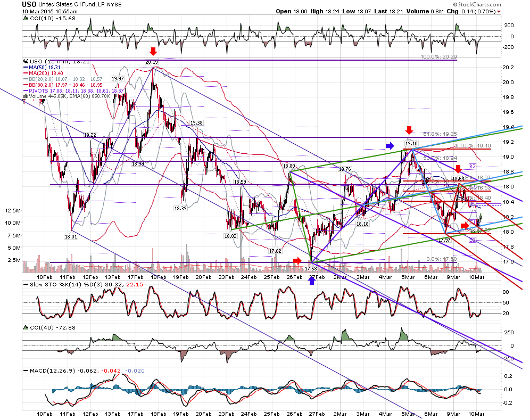
Task: Click the 0.0%: 17.58 Fibonacci label
Action: [x=442, y=259]
